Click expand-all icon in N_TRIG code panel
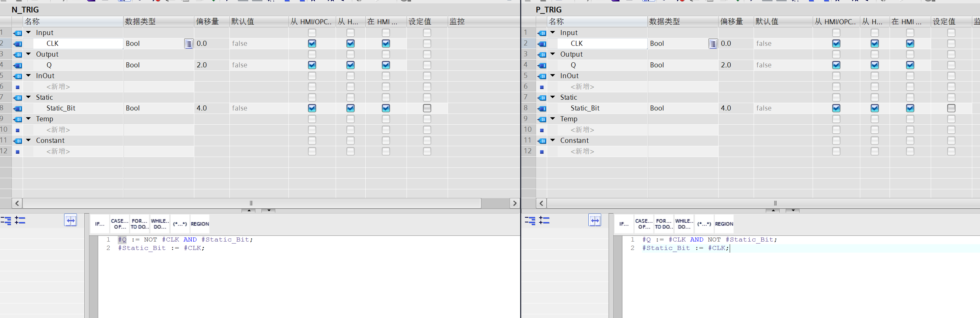Image resolution: width=980 pixels, height=318 pixels. (20, 220)
